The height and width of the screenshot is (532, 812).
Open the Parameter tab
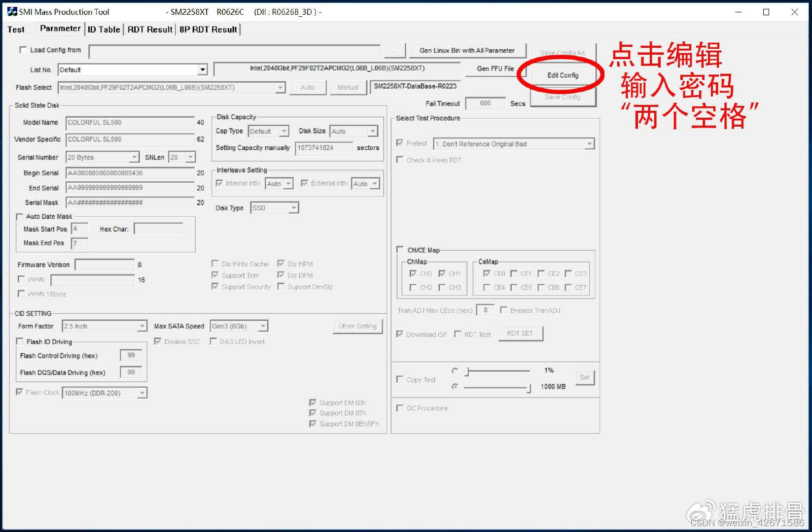pos(60,29)
